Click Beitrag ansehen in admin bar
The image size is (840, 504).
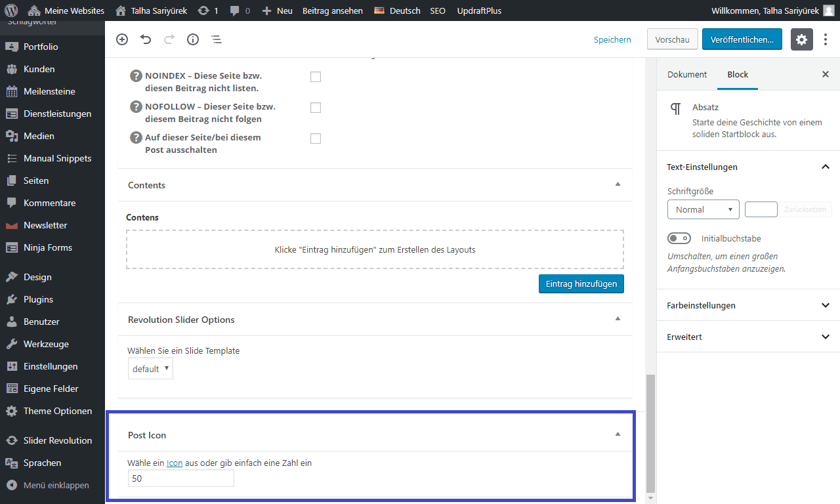332,10
